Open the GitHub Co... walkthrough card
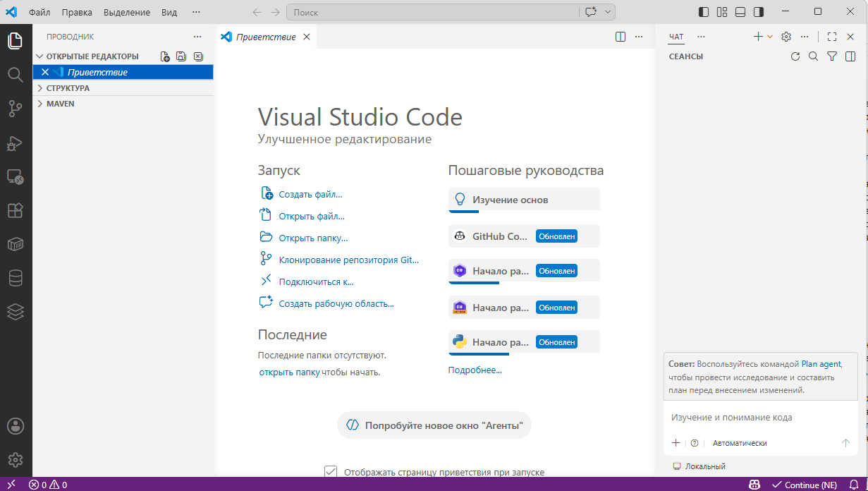This screenshot has width=868, height=491. pos(524,236)
